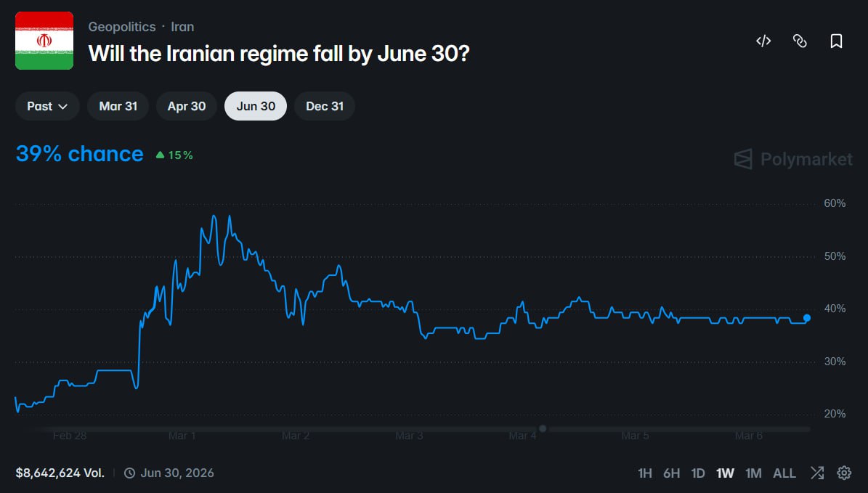Click the chart's latest data point

click(807, 318)
